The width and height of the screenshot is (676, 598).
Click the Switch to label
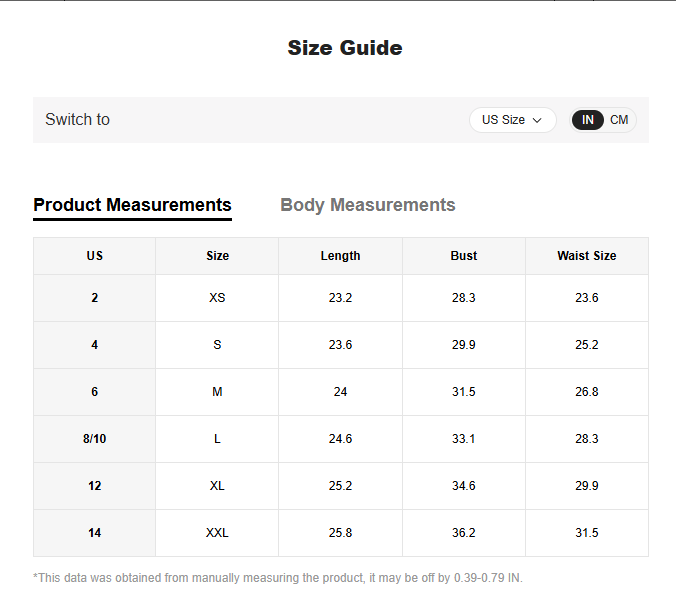pyautogui.click(x=77, y=120)
